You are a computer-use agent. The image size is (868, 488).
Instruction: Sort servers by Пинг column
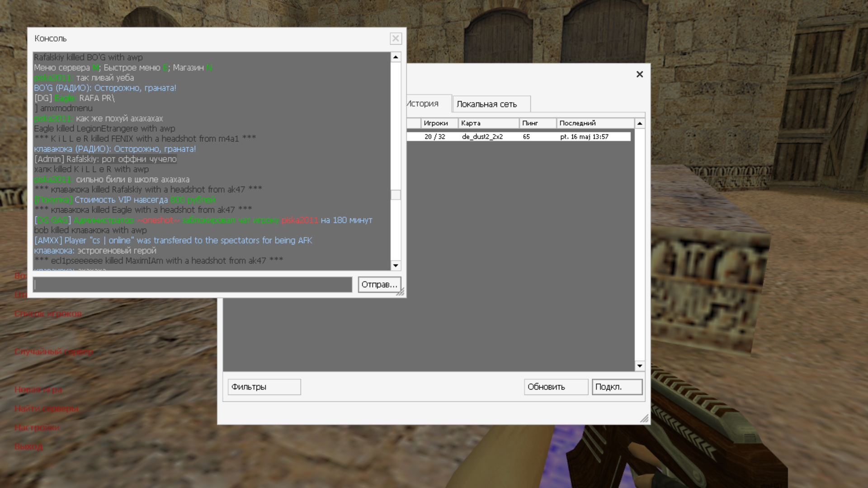coord(537,123)
